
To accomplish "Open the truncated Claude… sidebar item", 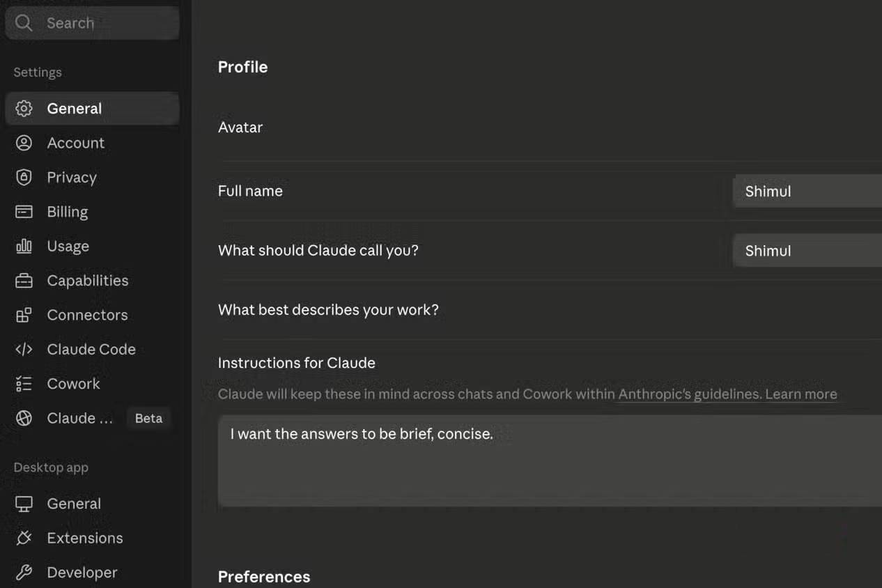I will 92,418.
